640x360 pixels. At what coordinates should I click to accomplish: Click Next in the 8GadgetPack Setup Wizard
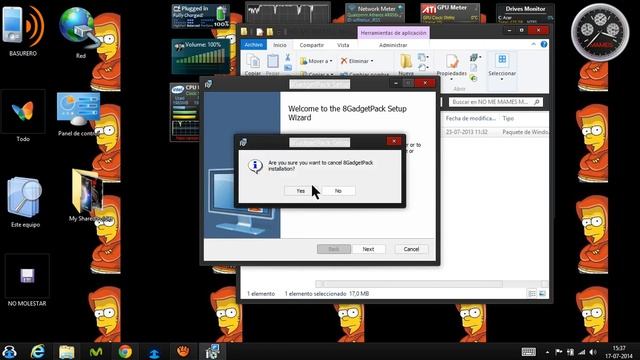click(368, 249)
